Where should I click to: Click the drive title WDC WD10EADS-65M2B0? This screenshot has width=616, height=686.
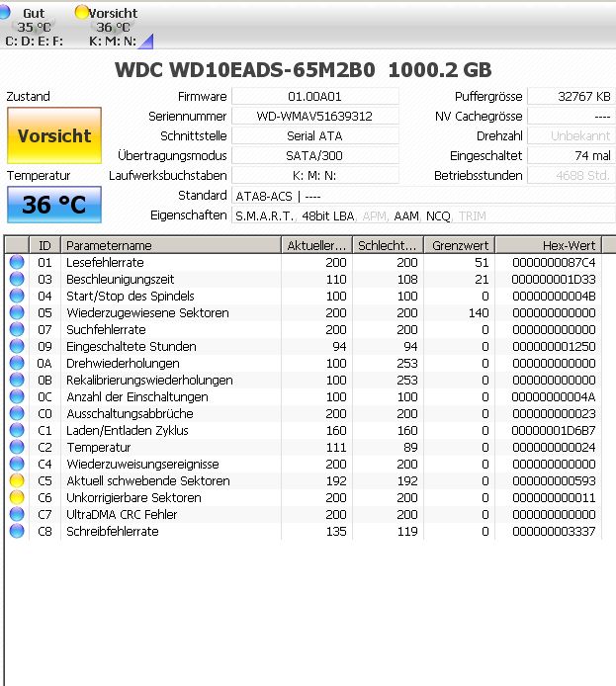pos(245,69)
